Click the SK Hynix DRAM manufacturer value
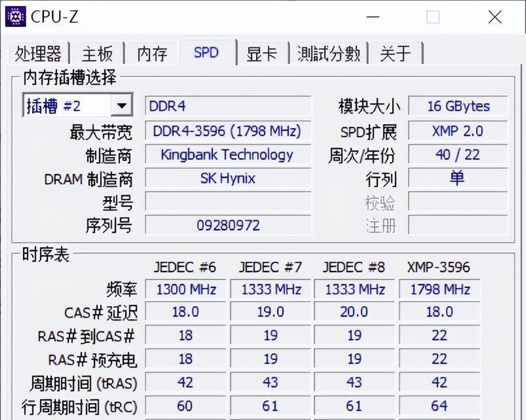This screenshot has width=526, height=420. tap(228, 178)
